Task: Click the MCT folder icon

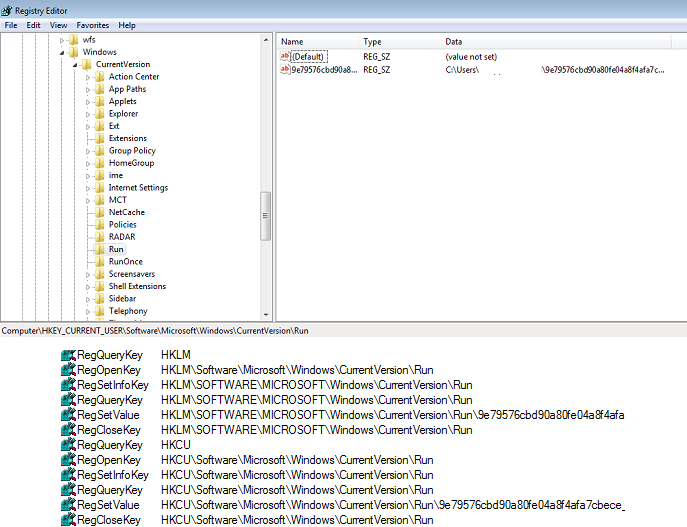Action: [99, 200]
